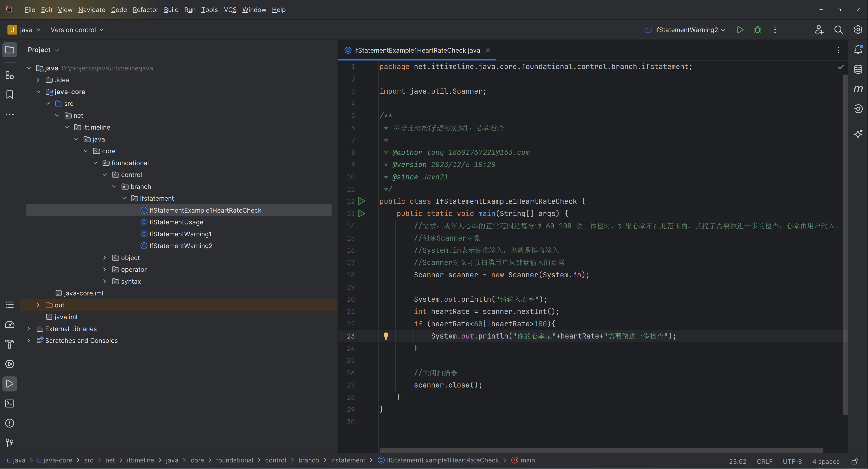Open the Maven tool window
This screenshot has height=469, width=868.
858,89
